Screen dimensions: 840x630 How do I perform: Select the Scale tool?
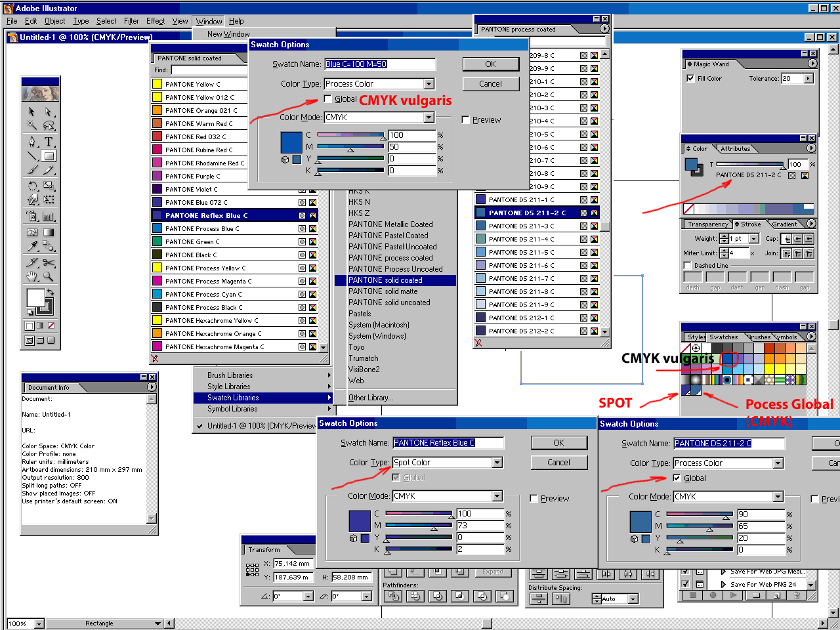[49, 186]
